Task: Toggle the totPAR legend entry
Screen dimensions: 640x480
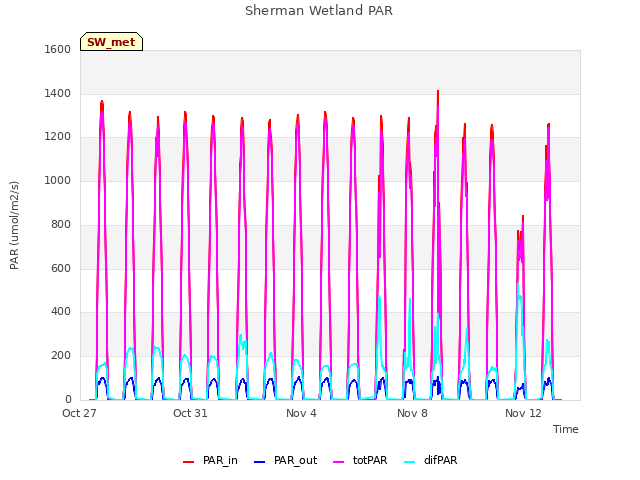Action: pyautogui.click(x=360, y=460)
